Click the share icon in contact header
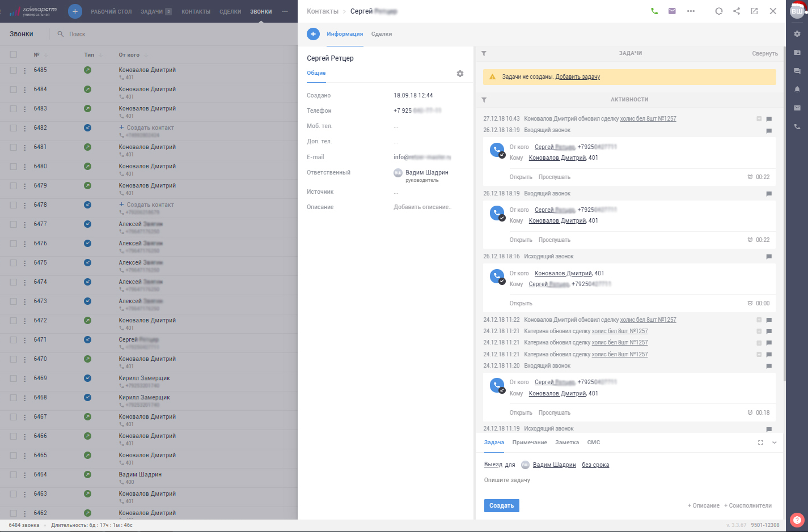Screen dimensions: 808x532 point(737,11)
